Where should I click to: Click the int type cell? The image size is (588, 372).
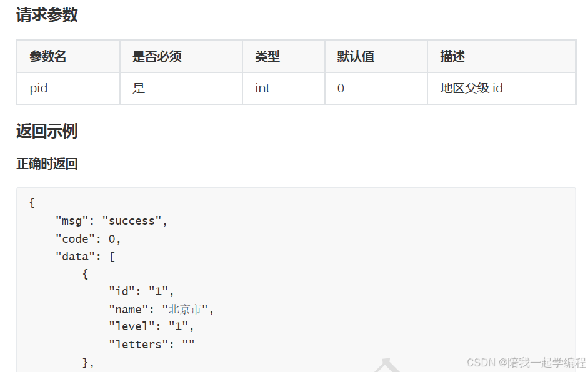click(x=262, y=88)
